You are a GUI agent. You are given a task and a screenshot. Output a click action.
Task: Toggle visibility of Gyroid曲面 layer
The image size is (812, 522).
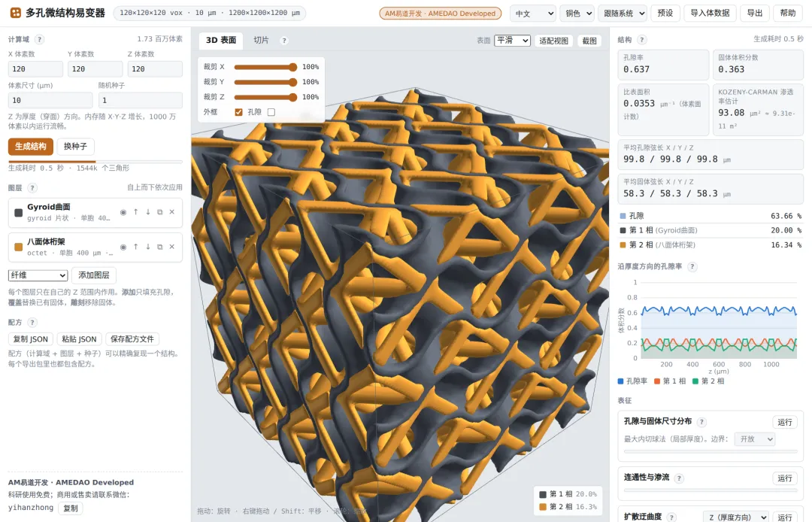123,212
